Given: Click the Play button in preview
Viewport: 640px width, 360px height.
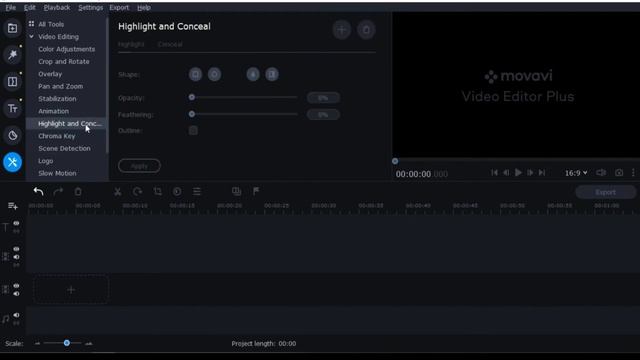Looking at the screenshot, I should 518,173.
